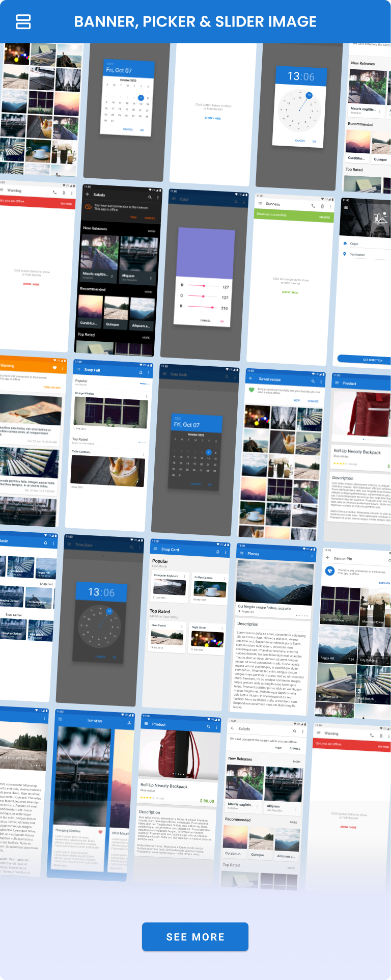Select highlighted day 8 in light date picker
The width and height of the screenshot is (391, 980).
click(x=141, y=97)
